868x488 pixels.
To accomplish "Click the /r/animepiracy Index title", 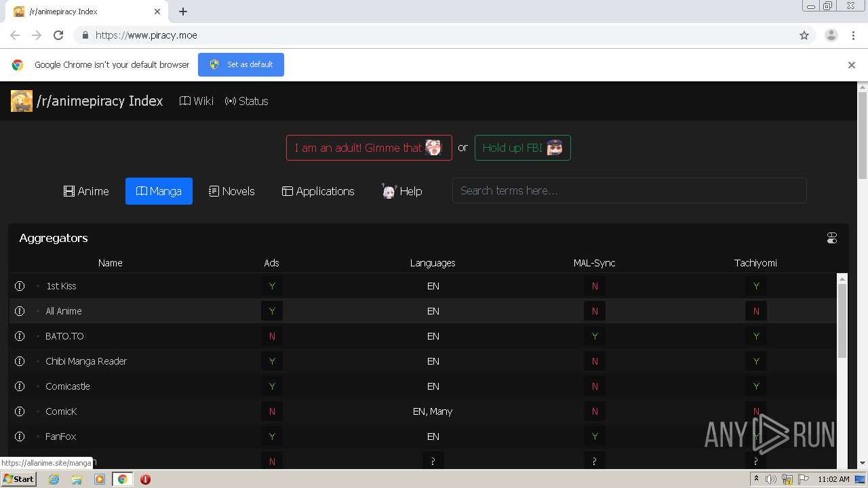I will pos(100,101).
